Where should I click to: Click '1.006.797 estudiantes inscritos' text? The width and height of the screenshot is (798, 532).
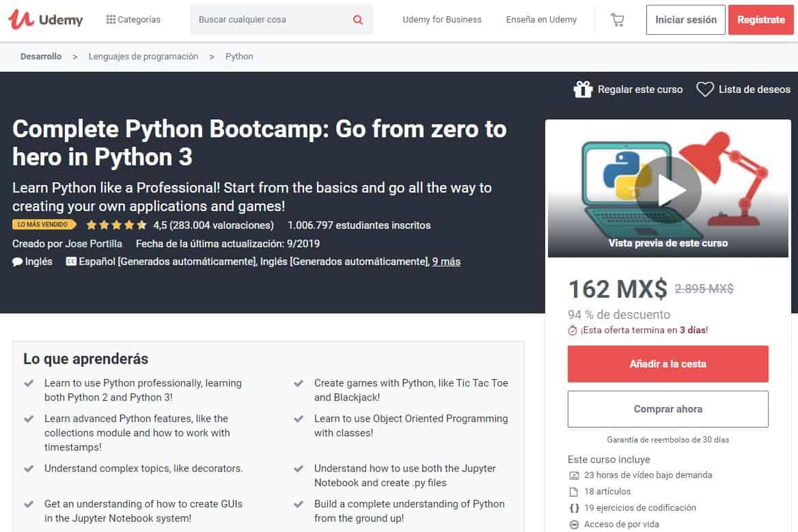359,225
